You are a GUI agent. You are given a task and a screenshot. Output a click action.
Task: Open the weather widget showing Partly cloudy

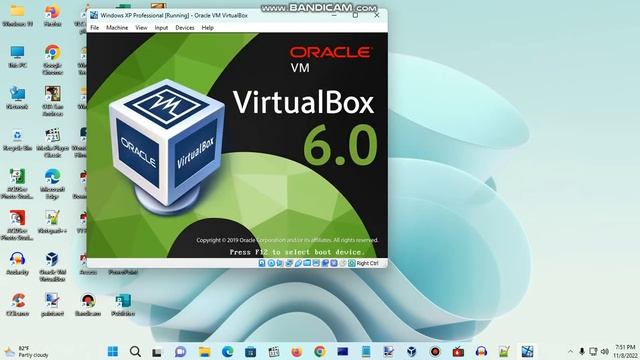pyautogui.click(x=26, y=352)
